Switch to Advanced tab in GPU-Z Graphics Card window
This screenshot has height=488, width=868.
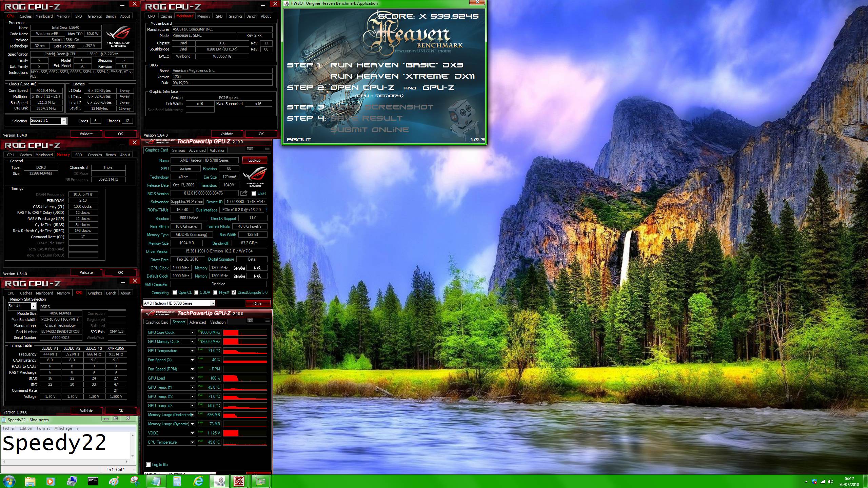coord(197,150)
